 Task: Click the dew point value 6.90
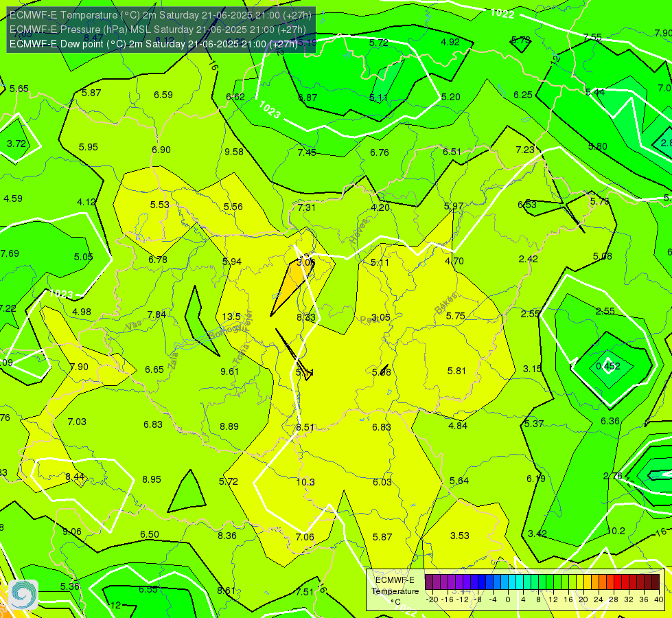click(161, 150)
